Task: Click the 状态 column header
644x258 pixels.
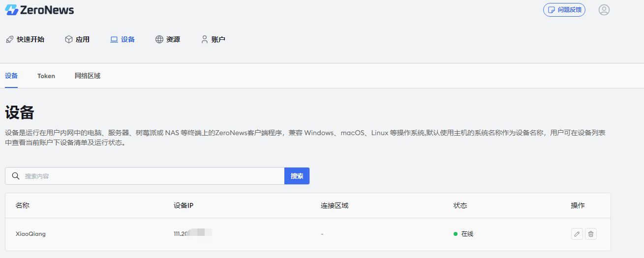Action: click(460, 205)
